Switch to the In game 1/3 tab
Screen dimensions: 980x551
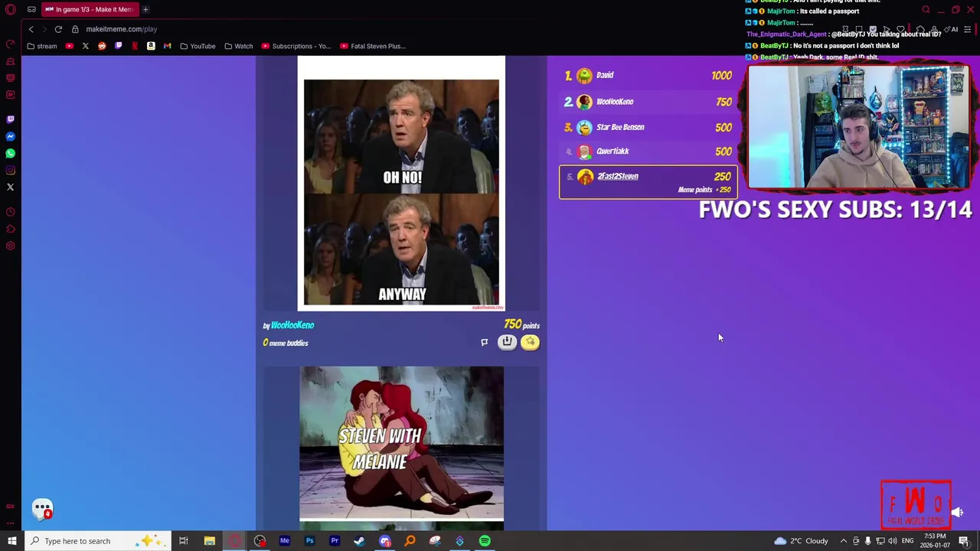click(x=90, y=9)
